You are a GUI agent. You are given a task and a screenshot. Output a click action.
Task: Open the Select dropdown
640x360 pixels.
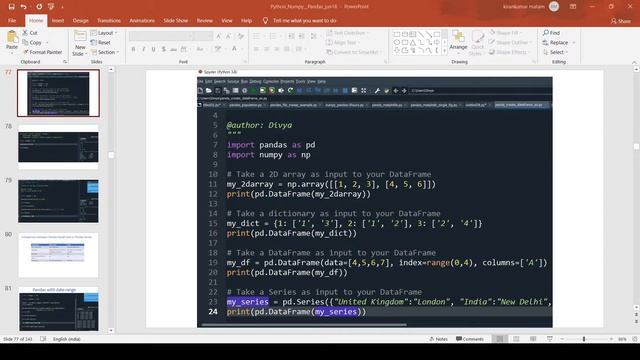[x=556, y=52]
